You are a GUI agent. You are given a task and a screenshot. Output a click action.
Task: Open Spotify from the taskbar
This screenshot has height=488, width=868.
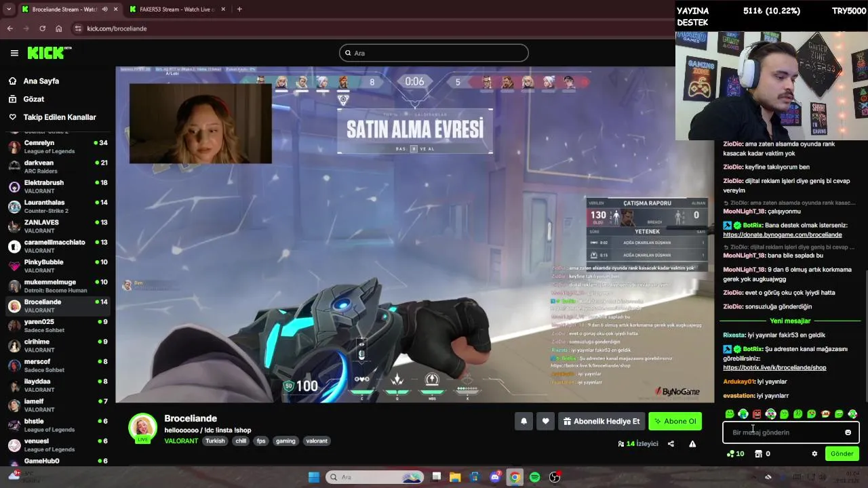[x=534, y=477]
